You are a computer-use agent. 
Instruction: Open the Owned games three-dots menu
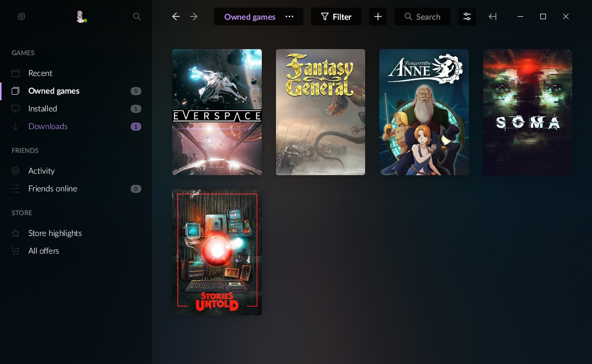[289, 17]
